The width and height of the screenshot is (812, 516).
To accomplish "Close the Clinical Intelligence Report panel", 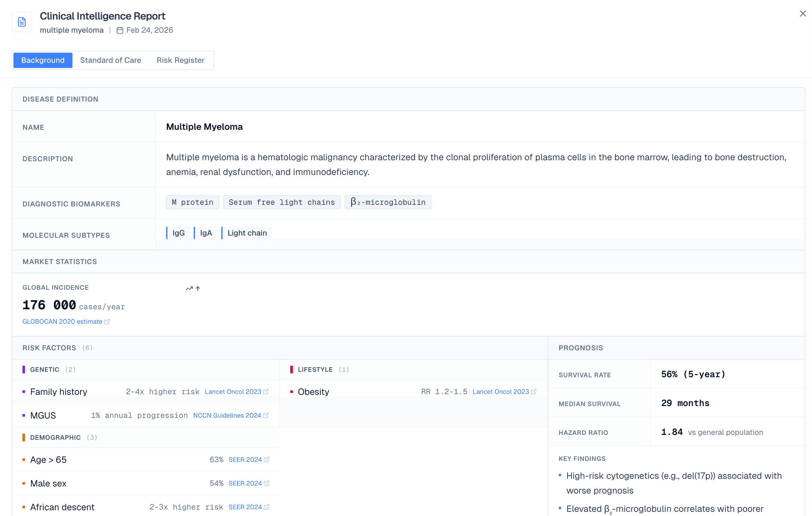I will click(x=803, y=14).
